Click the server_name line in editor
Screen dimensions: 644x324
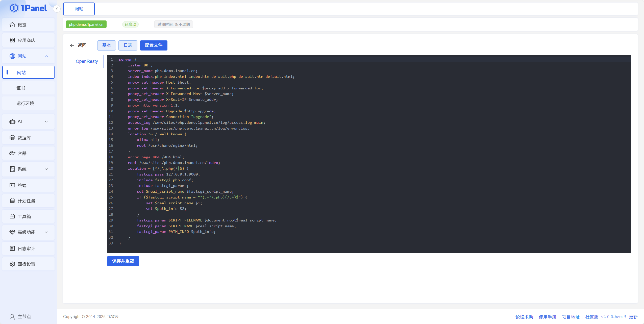(163, 71)
